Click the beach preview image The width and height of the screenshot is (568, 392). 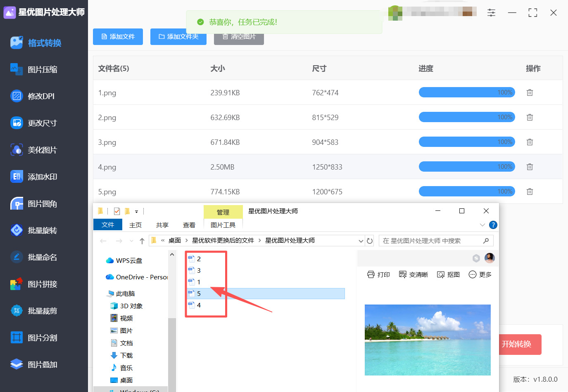point(428,340)
